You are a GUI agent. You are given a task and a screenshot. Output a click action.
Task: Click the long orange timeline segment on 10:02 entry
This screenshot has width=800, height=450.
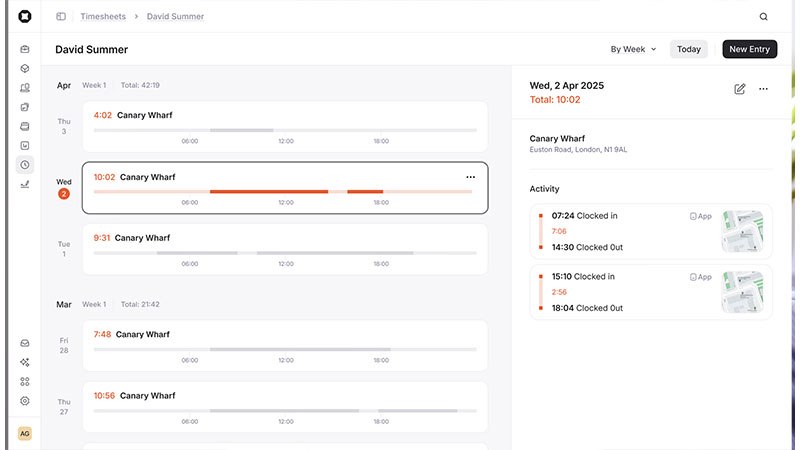coord(269,191)
